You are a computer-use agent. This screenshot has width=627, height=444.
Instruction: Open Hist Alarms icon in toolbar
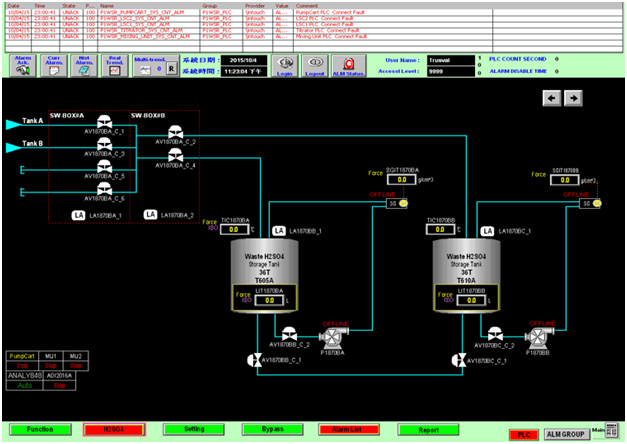pyautogui.click(x=86, y=66)
